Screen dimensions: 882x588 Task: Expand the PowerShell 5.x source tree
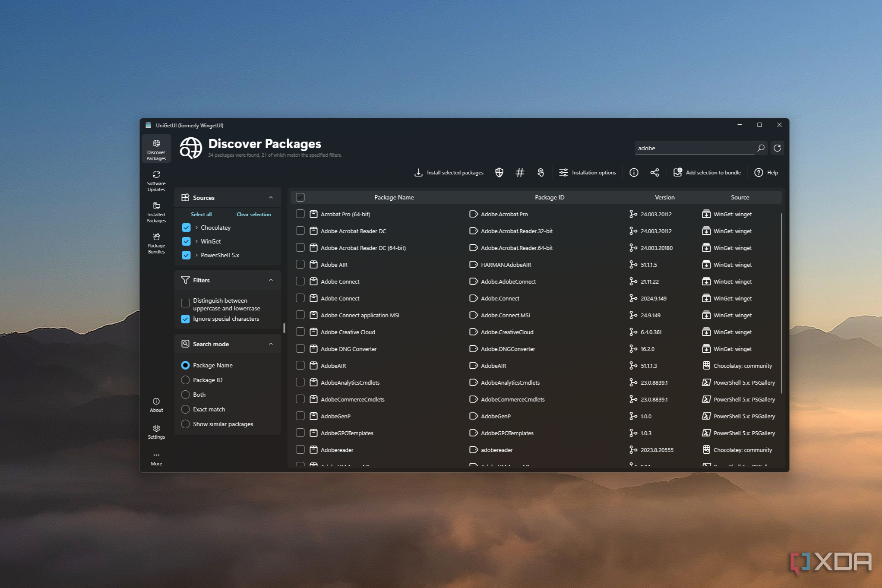click(x=196, y=255)
